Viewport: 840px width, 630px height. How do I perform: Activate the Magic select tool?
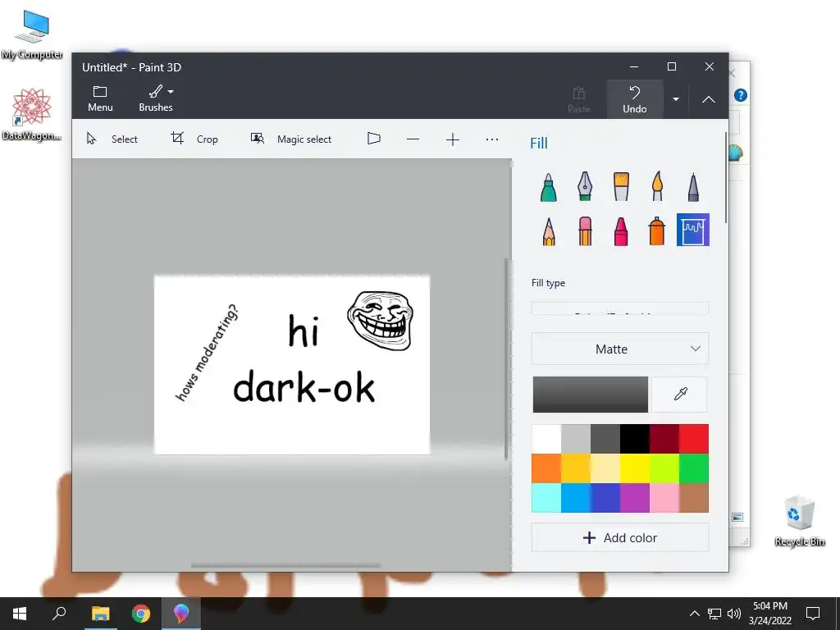tap(291, 139)
